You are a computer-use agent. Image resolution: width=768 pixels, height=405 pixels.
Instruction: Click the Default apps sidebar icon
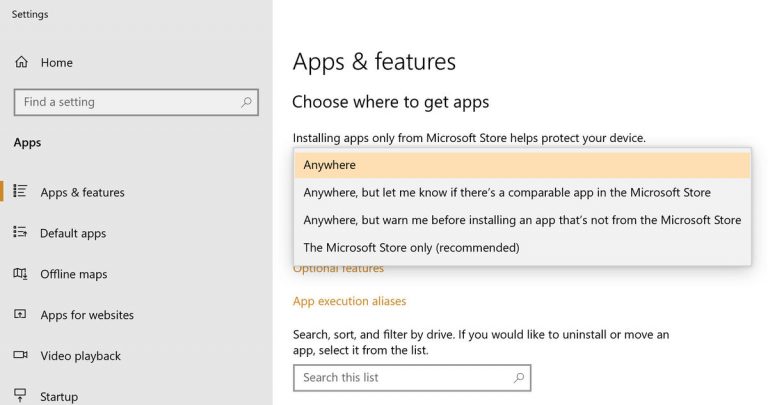click(20, 232)
